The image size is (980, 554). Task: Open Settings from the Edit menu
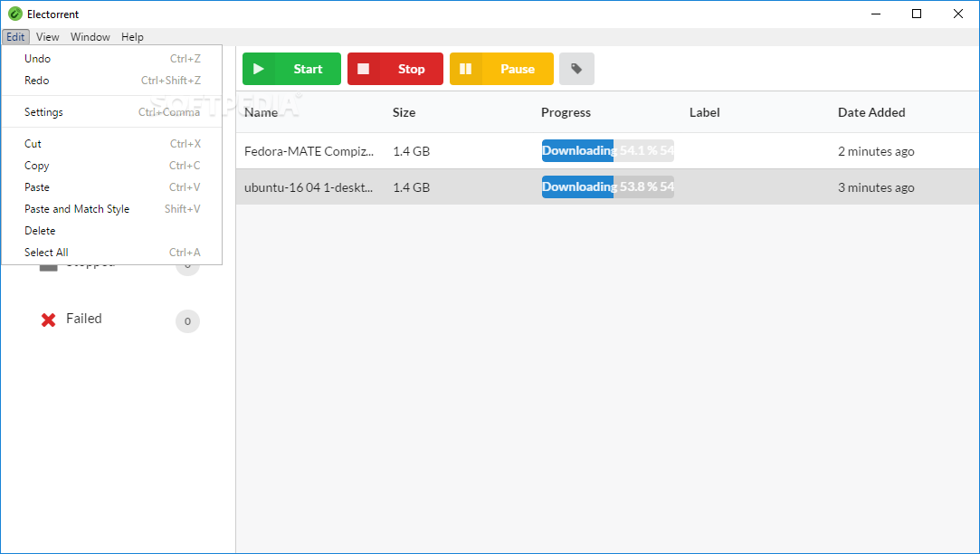pyautogui.click(x=112, y=112)
